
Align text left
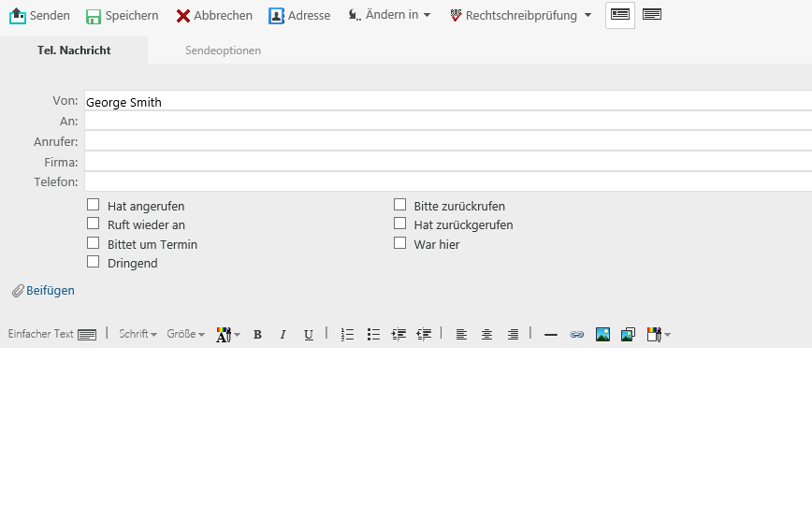point(461,335)
